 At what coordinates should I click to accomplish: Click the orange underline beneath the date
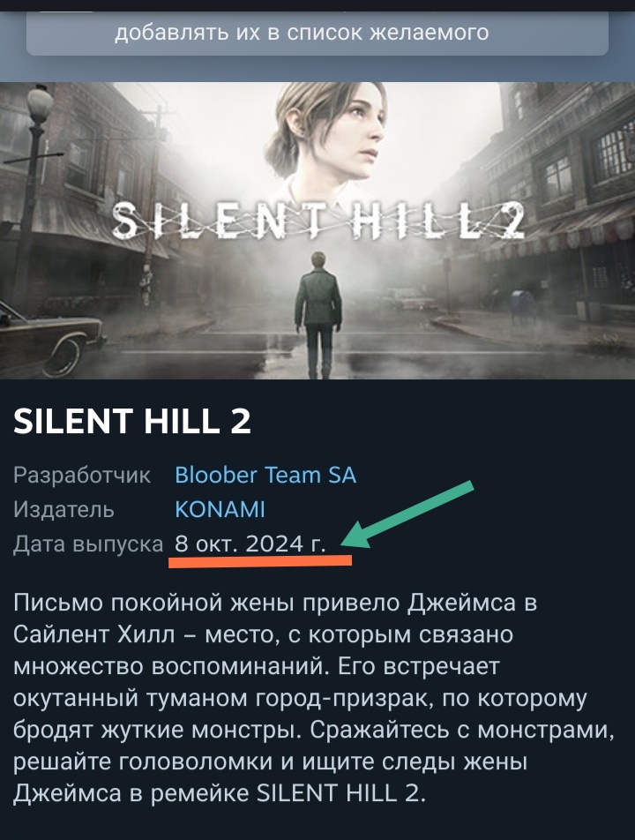[260, 561]
